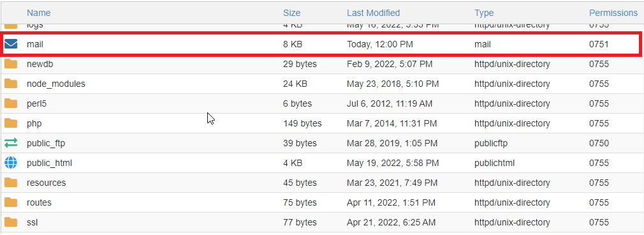Select the public_html folder name
The image size is (644, 235).
pos(49,163)
